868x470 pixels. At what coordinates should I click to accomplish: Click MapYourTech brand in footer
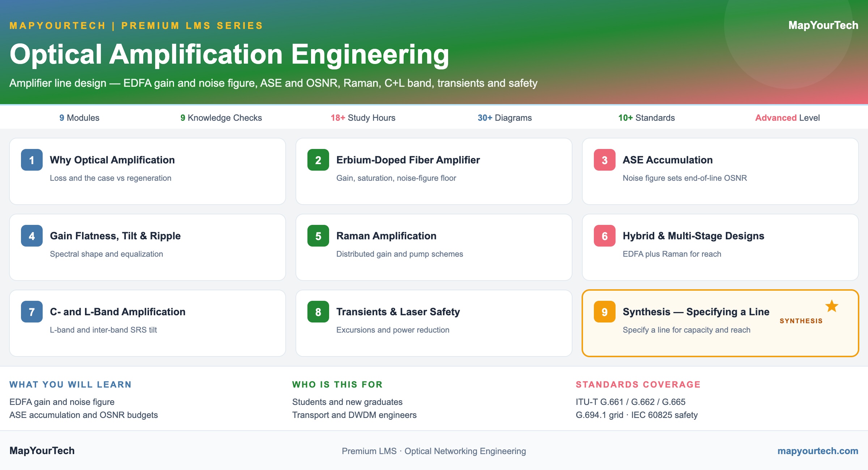42,450
